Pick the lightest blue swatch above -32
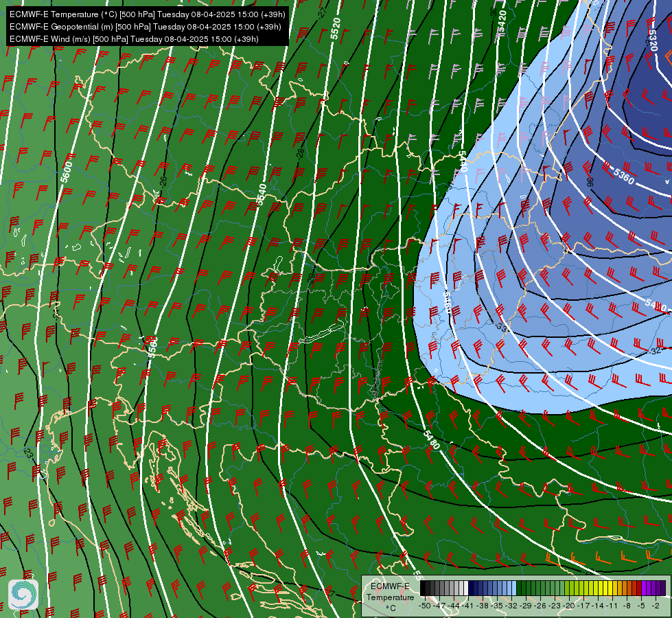Viewport: 672px width, 618px height. pos(514,588)
